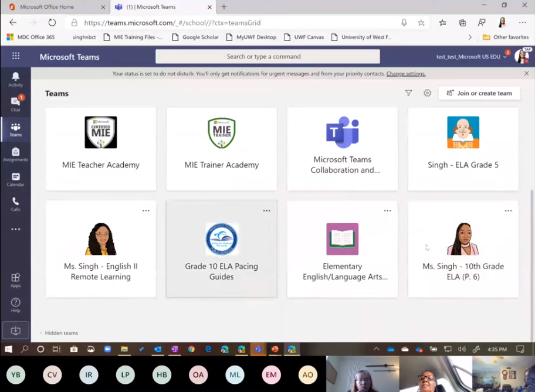The height and width of the screenshot is (392, 535).
Task: Open more options for Elementary English/Language Arts team
Action: click(387, 211)
